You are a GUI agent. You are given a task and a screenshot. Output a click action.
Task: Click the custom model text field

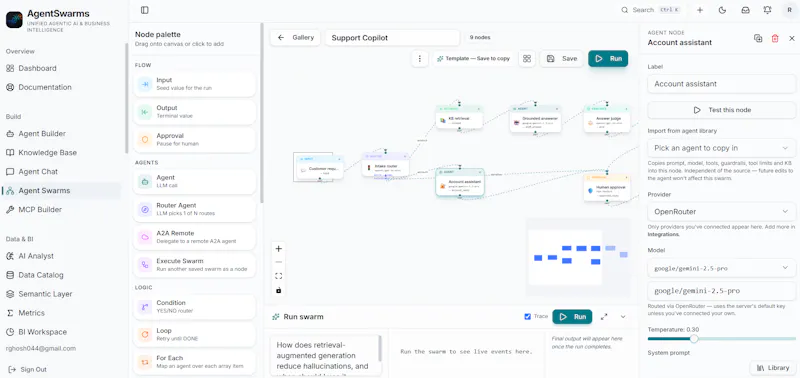721,291
